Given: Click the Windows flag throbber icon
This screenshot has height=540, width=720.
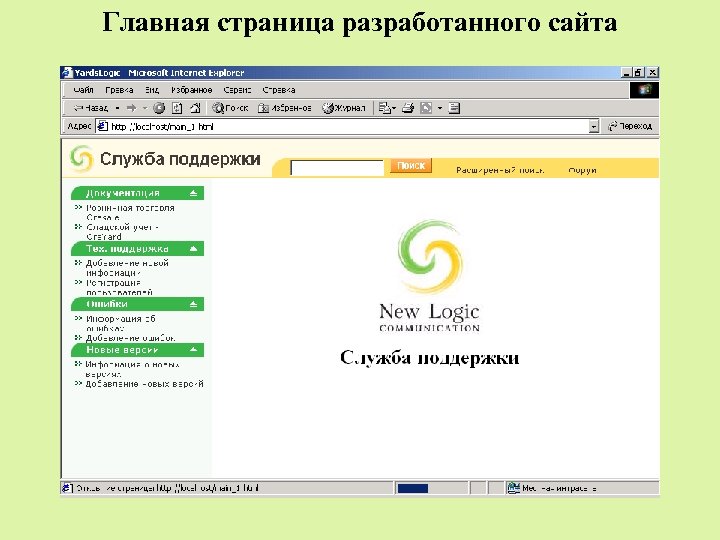Looking at the screenshot, I should click(x=644, y=90).
